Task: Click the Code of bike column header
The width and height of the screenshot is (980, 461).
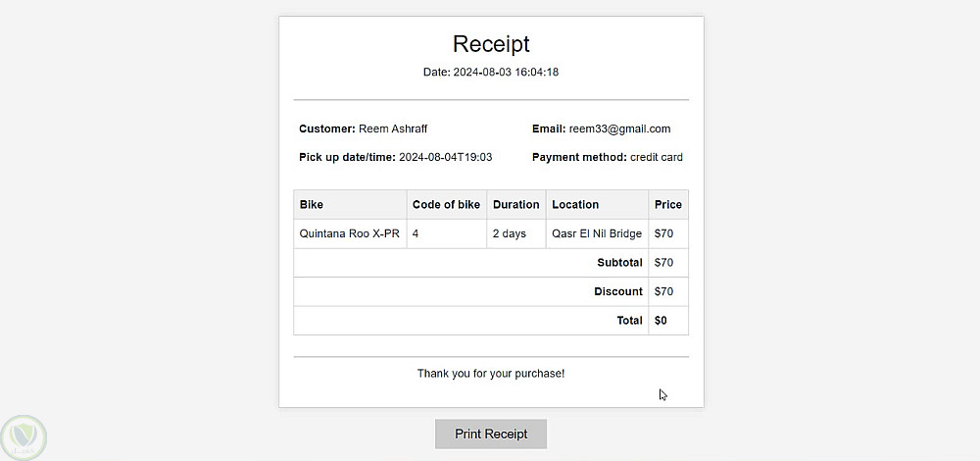Action: point(446,205)
